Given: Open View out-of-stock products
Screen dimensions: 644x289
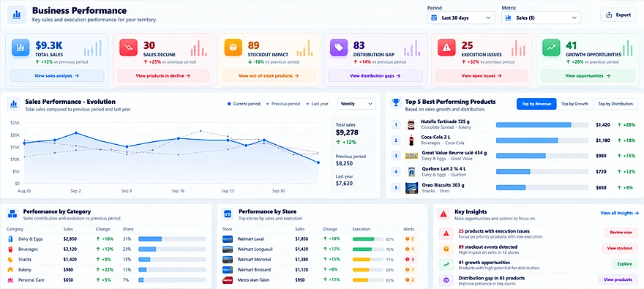Looking at the screenshot, I should tap(269, 75).
